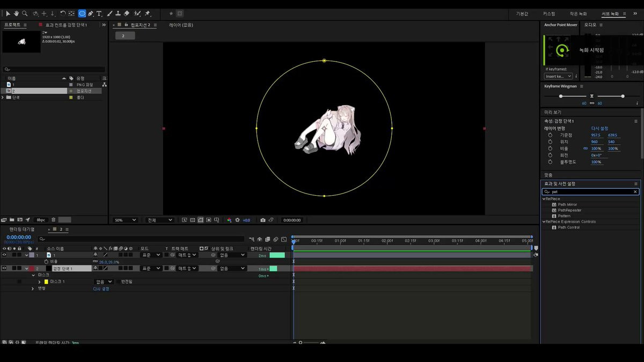Click the 8bpc color depth button
This screenshot has width=644, height=362.
pyautogui.click(x=41, y=220)
